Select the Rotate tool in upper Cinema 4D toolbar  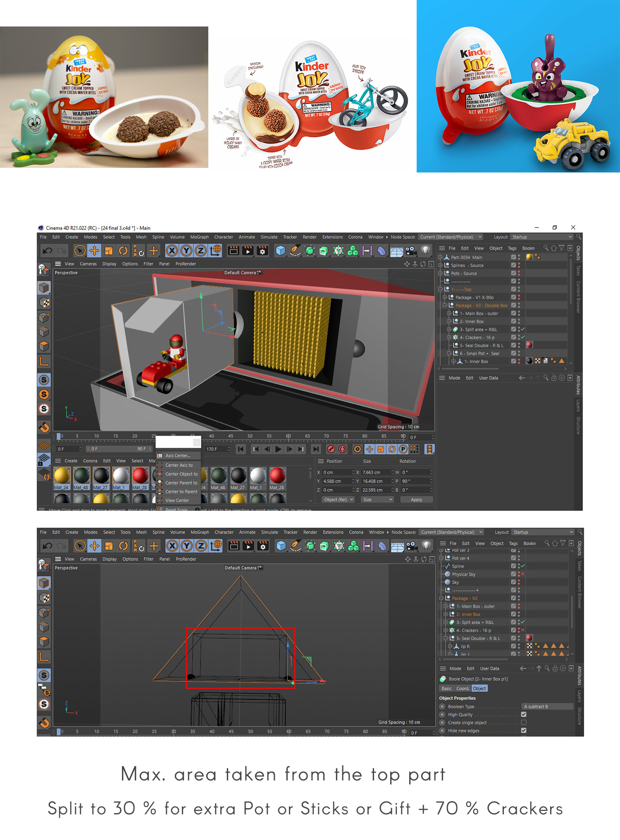(123, 251)
